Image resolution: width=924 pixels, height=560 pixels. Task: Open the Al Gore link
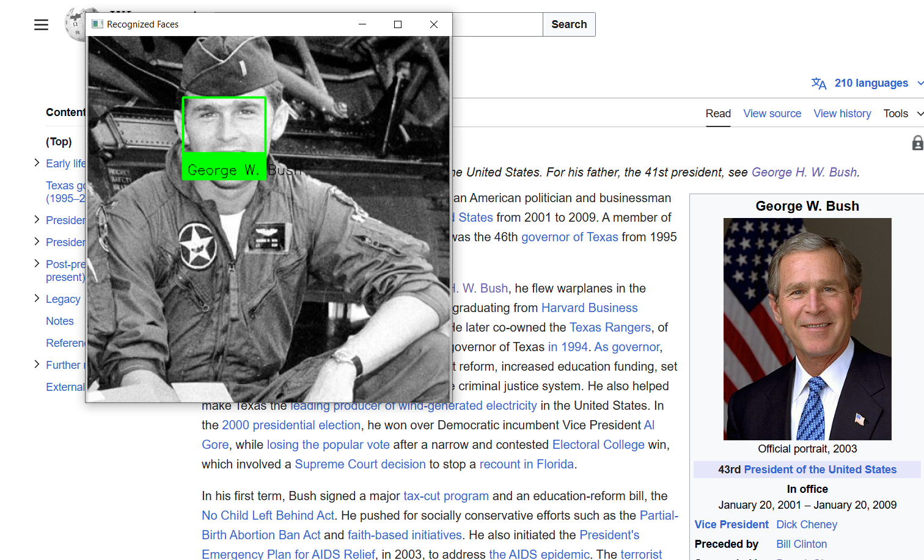pyautogui.click(x=649, y=425)
